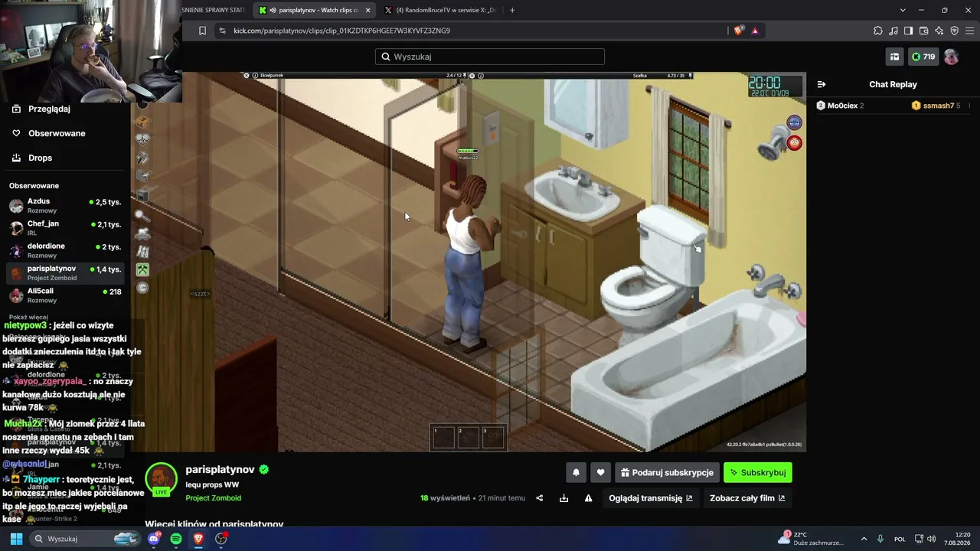Open the user profile avatar menu
Image resolution: width=980 pixels, height=551 pixels.
point(952,57)
